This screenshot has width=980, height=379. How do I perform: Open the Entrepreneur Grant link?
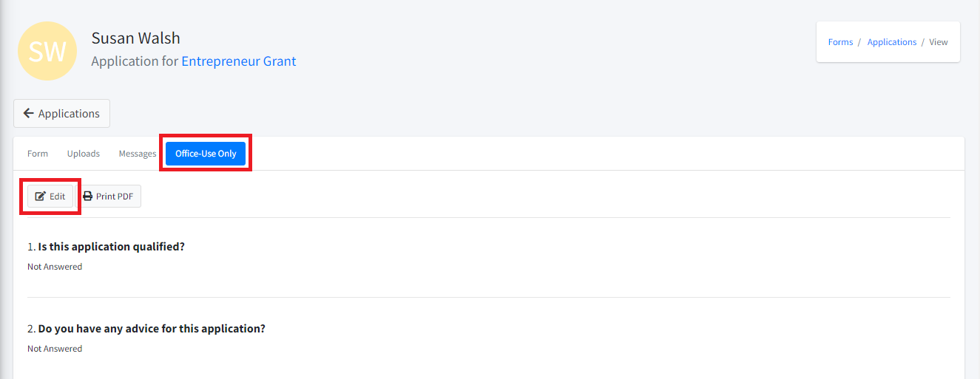239,61
